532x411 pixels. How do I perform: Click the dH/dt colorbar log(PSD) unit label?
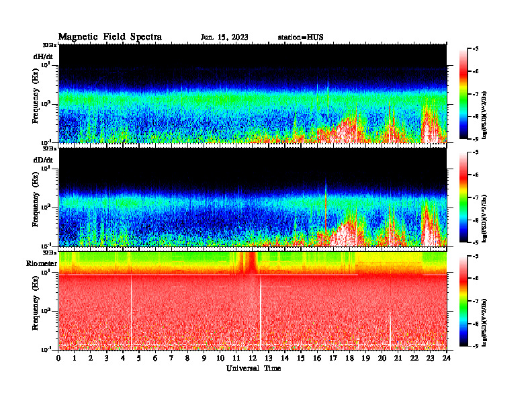[x=485, y=115]
